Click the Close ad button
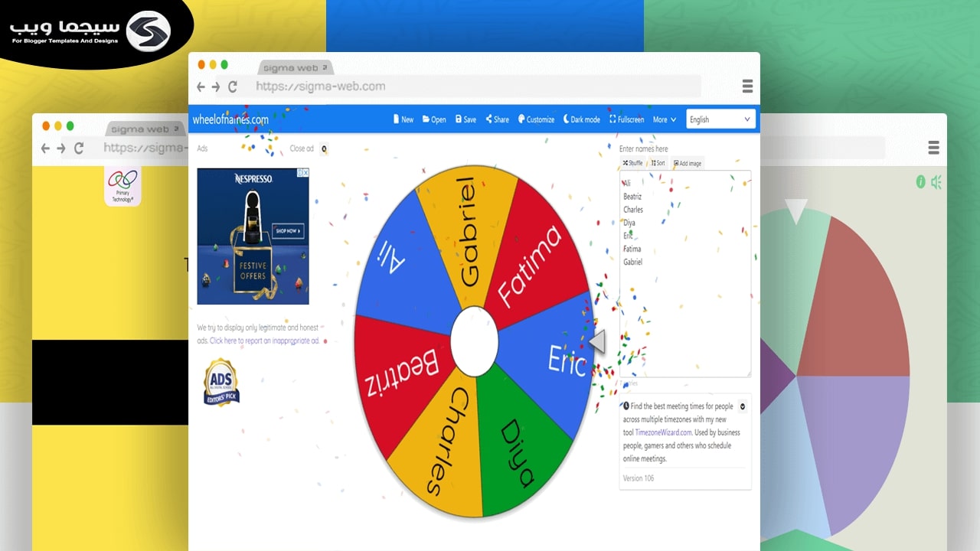Viewport: 980px width, 551px height. click(309, 148)
